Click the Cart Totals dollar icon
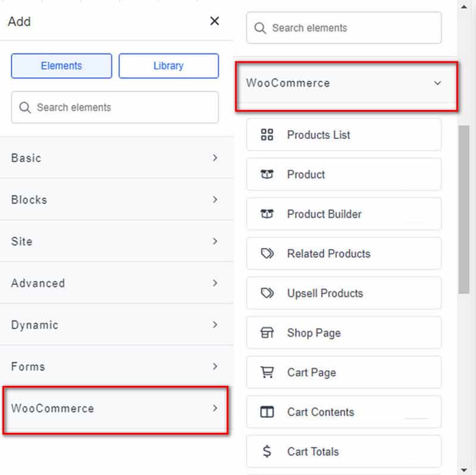The width and height of the screenshot is (476, 475). [x=267, y=451]
